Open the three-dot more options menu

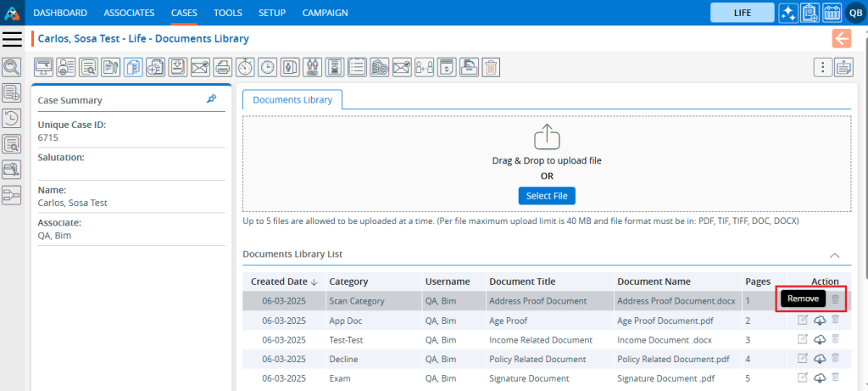(821, 67)
